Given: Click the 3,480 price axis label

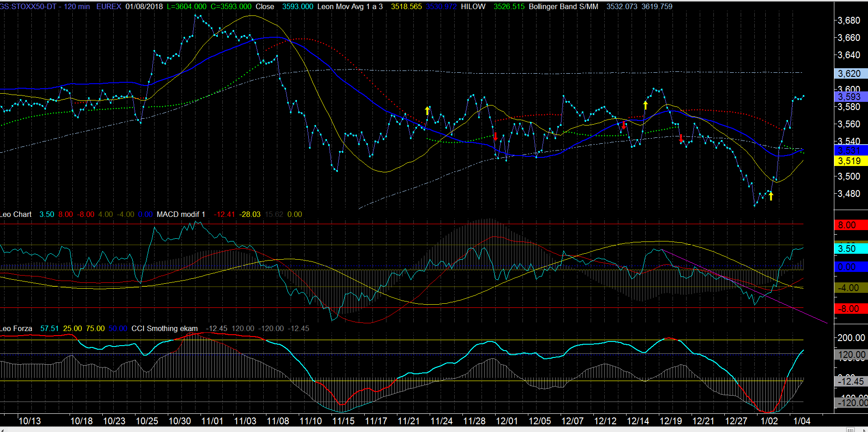Looking at the screenshot, I should 849,193.
